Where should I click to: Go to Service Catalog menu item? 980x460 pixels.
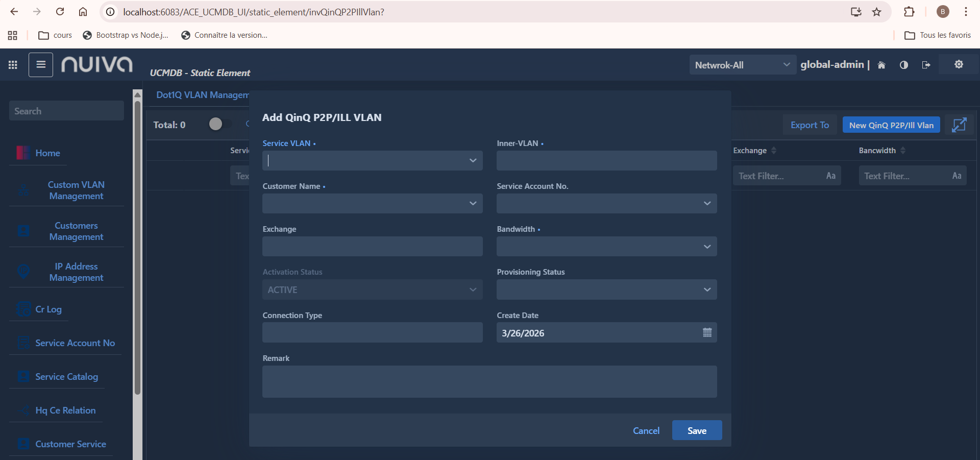pyautogui.click(x=66, y=377)
